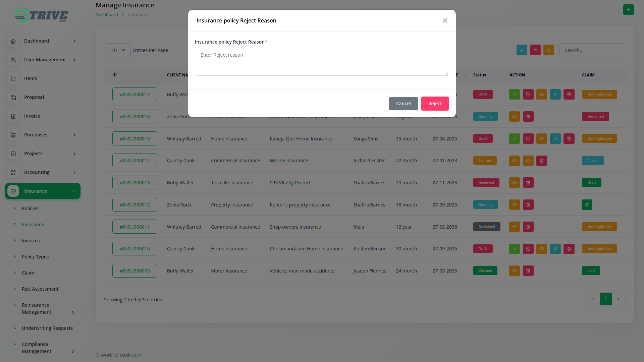View policy #INSU000011 via eye icon
Viewport: 644px width, 362px height.
coord(514,227)
